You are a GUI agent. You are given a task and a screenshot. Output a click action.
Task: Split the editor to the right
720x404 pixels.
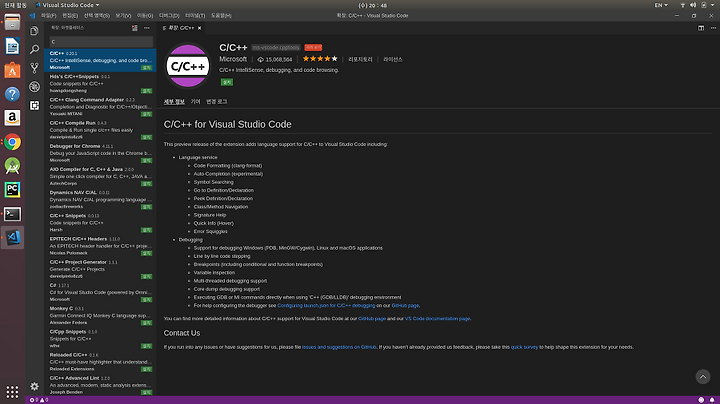click(701, 28)
